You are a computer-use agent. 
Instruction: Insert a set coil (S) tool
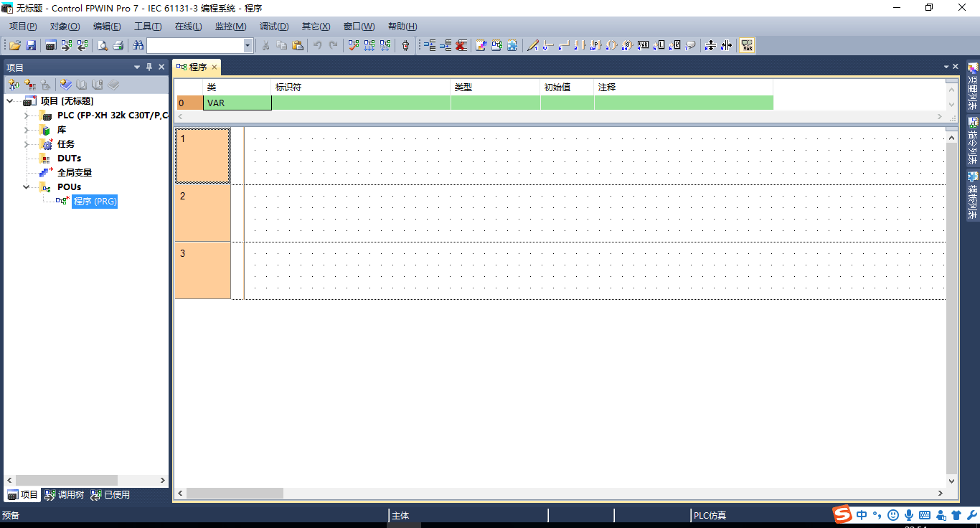[x=627, y=45]
